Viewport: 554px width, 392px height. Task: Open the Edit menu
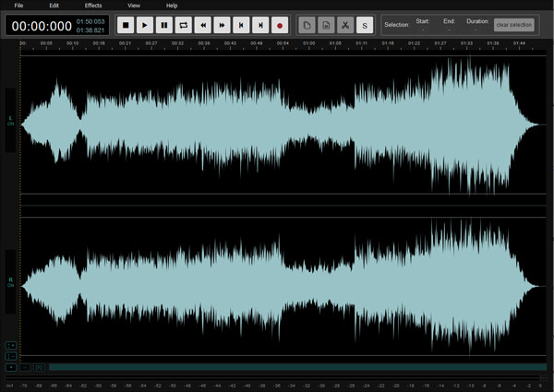54,6
